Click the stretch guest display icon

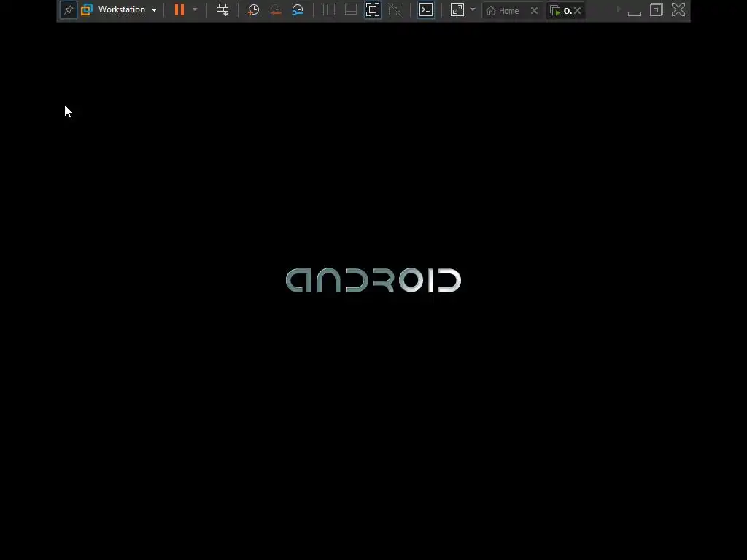[x=457, y=9]
